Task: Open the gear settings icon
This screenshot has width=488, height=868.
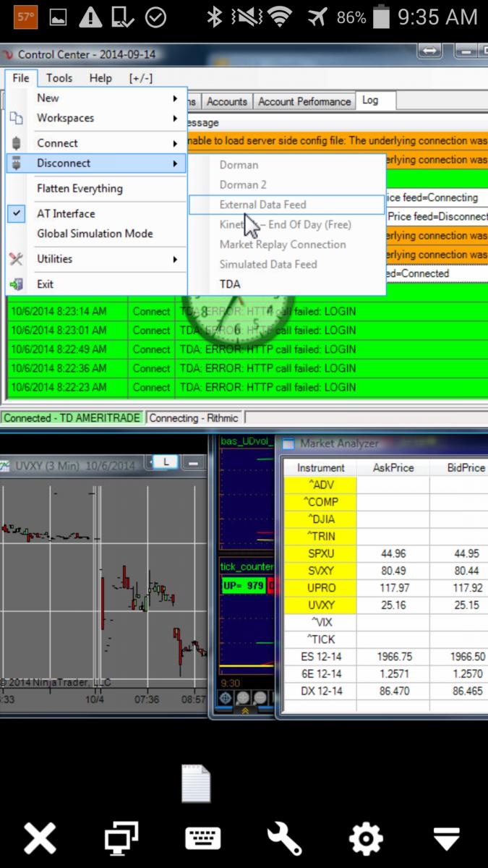Action: pyautogui.click(x=366, y=839)
